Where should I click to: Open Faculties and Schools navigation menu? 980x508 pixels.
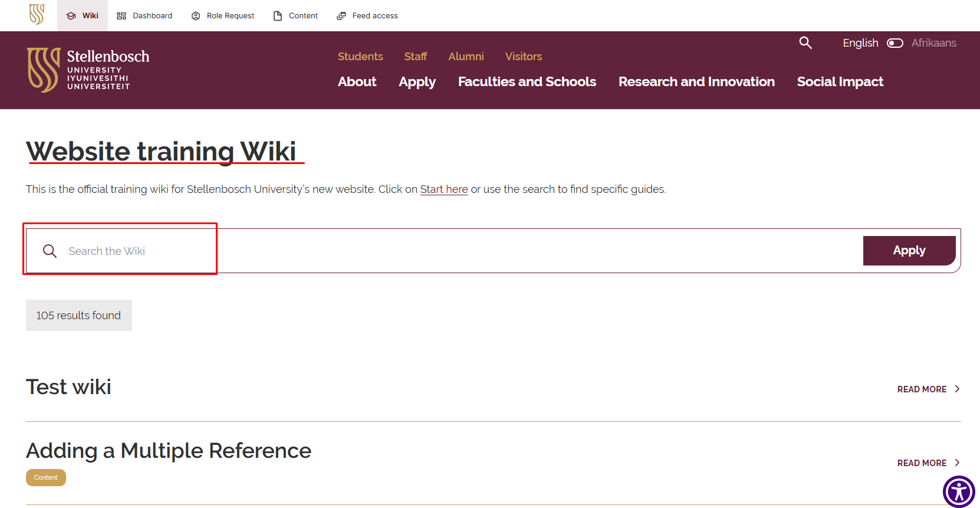click(x=527, y=82)
